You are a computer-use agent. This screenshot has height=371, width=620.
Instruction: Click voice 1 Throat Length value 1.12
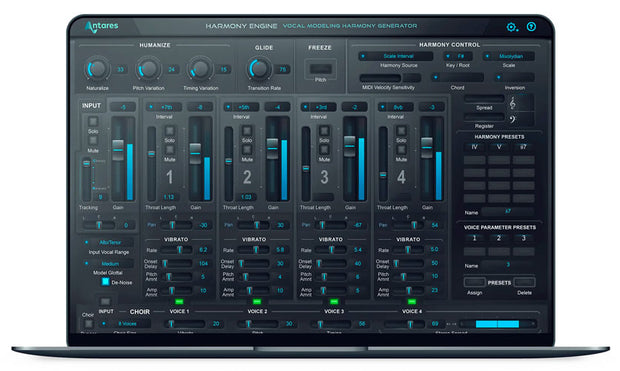pyautogui.click(x=169, y=197)
